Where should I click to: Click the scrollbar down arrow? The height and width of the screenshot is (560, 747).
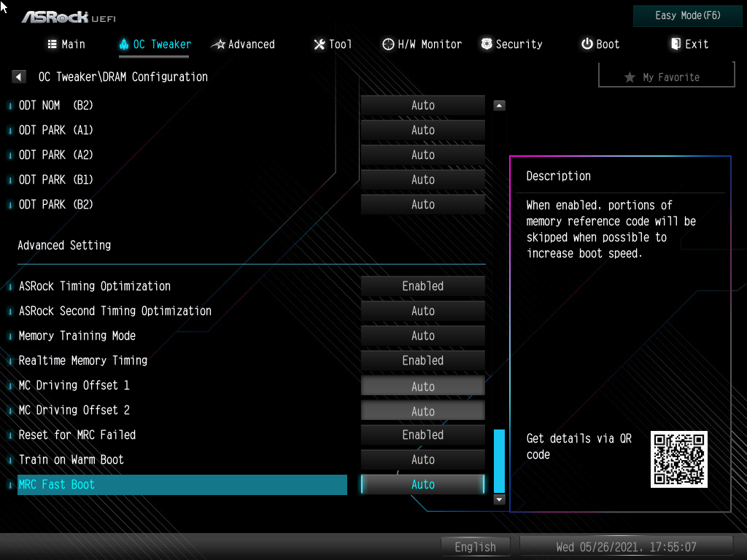(499, 499)
